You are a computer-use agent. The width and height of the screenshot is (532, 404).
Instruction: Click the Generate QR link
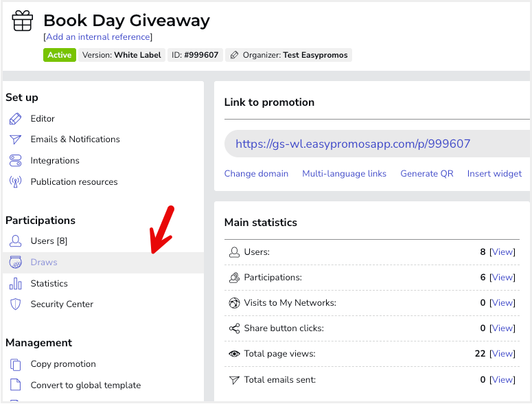tap(427, 173)
